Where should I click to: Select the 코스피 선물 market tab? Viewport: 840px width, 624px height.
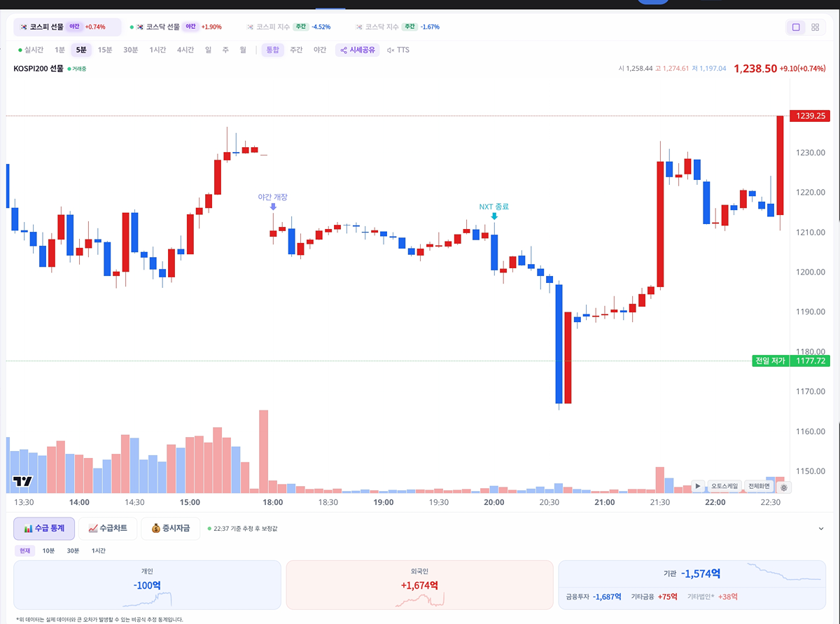click(67, 27)
